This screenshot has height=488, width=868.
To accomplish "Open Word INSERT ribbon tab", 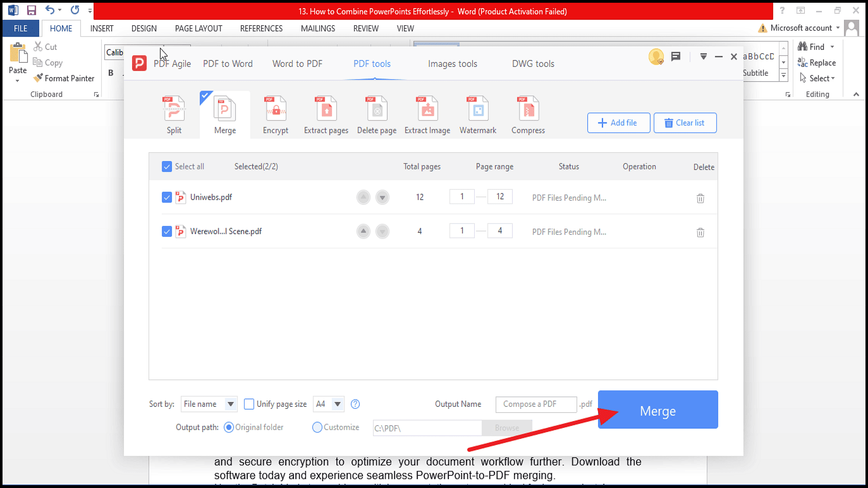I will [102, 28].
